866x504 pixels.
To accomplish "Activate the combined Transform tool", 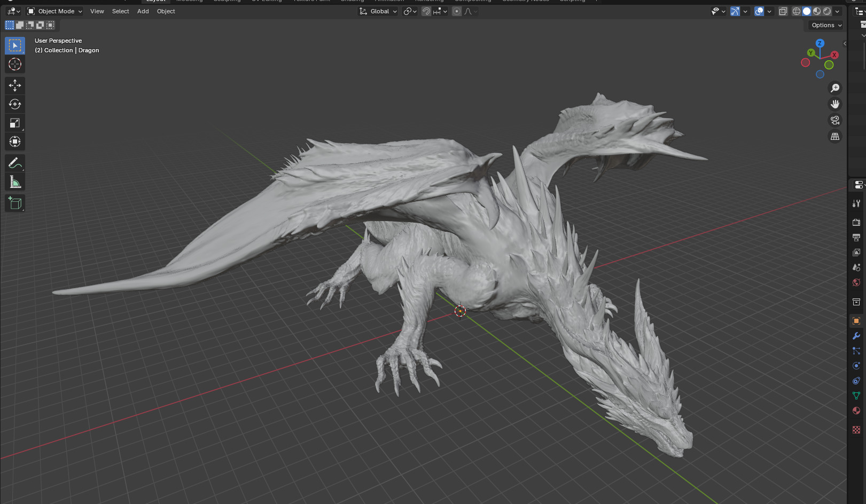I will (15, 141).
